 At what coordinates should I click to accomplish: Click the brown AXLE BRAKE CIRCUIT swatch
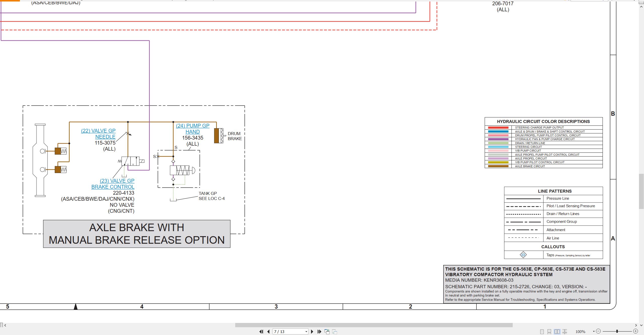[498, 166]
